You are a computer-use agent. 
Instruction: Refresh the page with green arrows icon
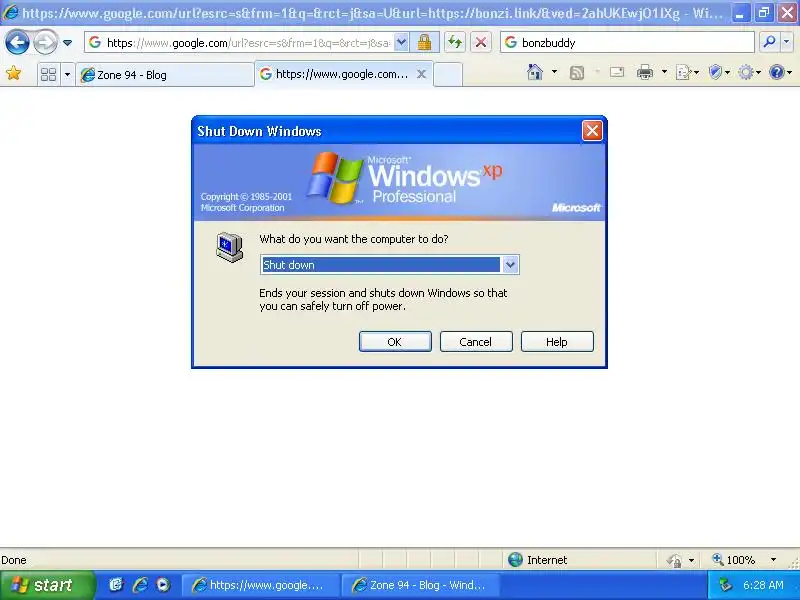[455, 43]
